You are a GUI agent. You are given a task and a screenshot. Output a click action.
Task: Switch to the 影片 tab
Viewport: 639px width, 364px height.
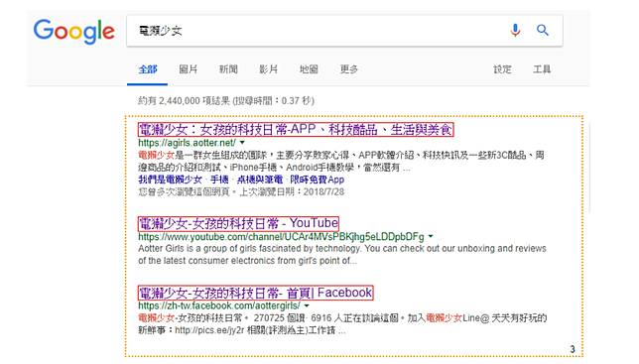point(269,69)
